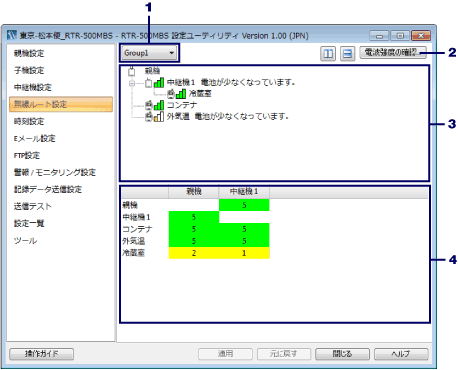Click the 適用 button
Viewport: 458px width, 370px height.
tap(225, 354)
